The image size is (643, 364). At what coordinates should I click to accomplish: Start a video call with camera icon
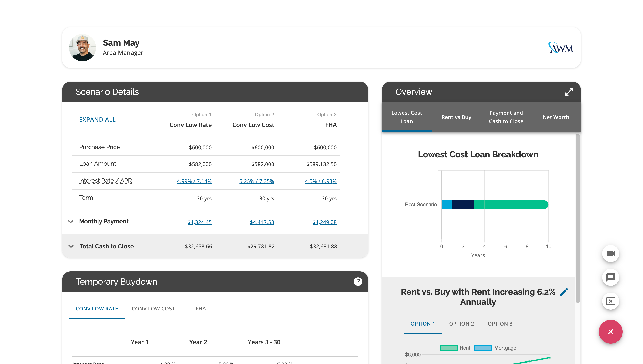[x=610, y=254]
